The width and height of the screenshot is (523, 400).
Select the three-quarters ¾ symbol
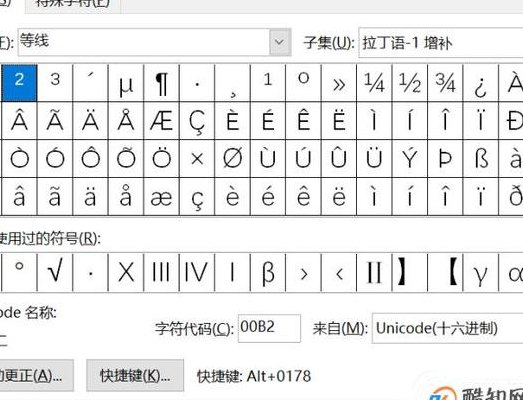pos(445,83)
